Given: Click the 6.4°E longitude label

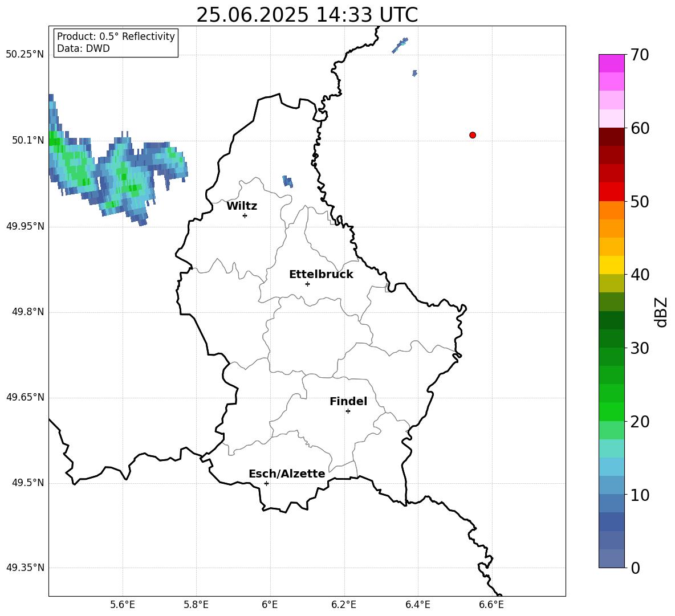Looking at the screenshot, I should [x=417, y=605].
